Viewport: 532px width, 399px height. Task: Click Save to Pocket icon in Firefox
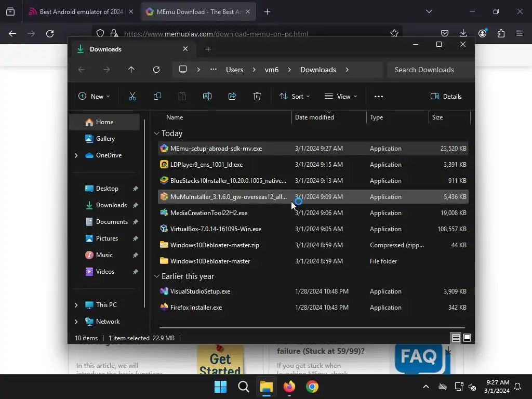[445, 33]
